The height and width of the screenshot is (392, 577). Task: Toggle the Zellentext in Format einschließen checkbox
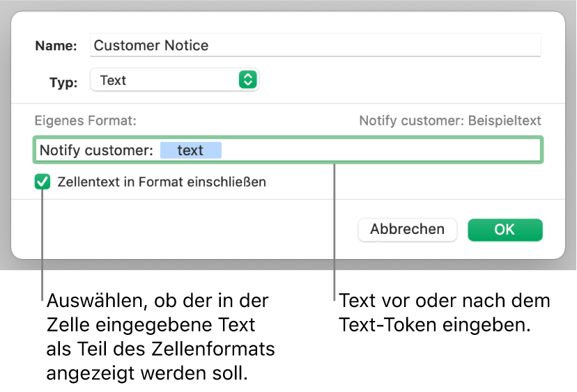point(43,182)
